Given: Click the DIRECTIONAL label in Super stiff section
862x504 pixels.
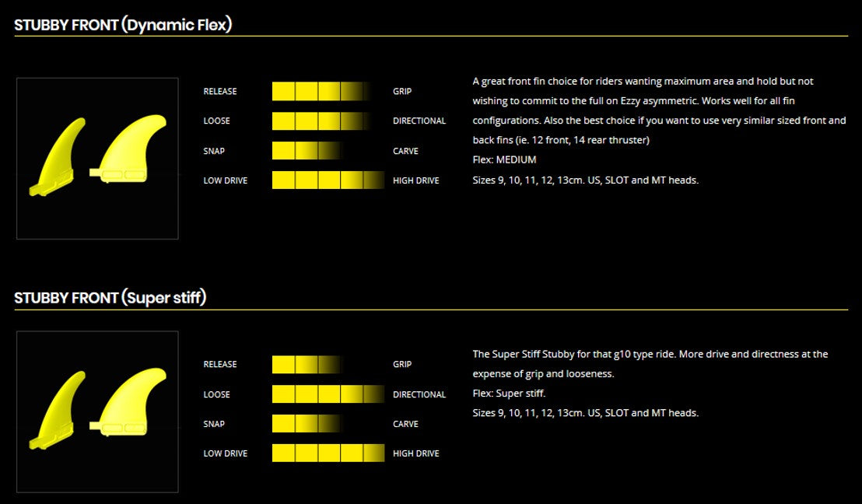Looking at the screenshot, I should click(419, 394).
